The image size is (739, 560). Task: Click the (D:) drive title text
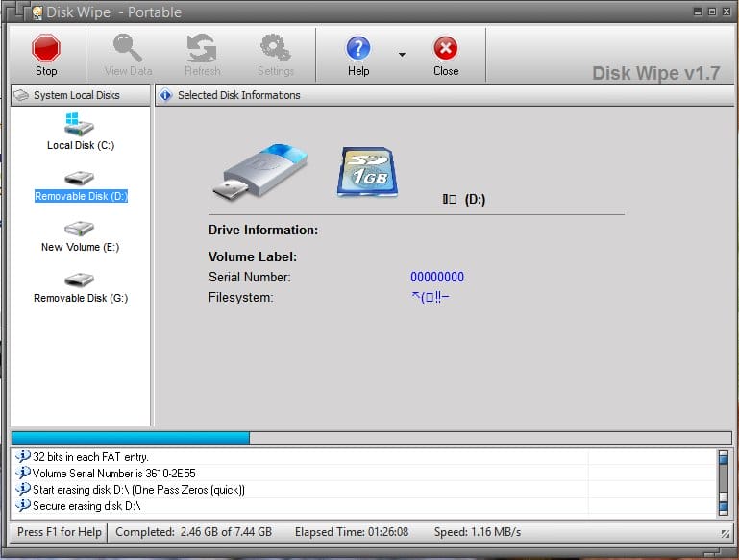(475, 199)
